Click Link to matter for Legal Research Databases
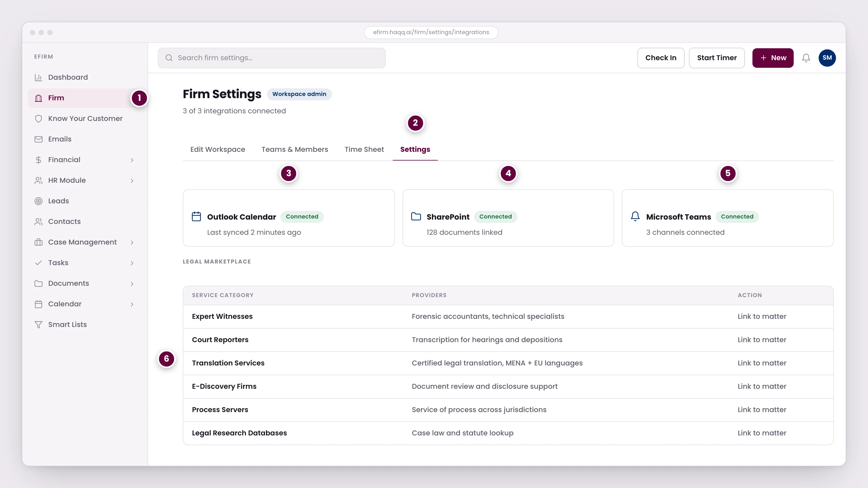Viewport: 868px width, 488px height. click(x=762, y=433)
